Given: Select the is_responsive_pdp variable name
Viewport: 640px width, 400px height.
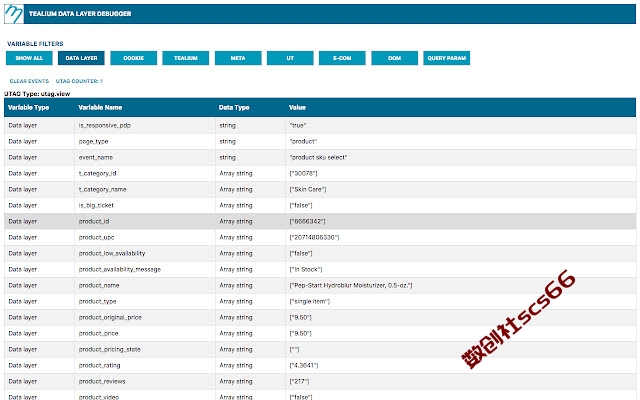Looking at the screenshot, I should pyautogui.click(x=104, y=125).
